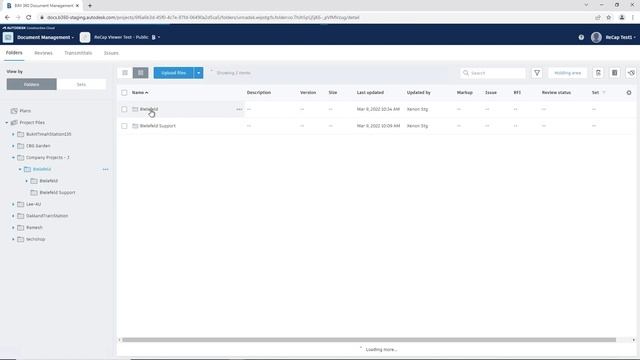Image resolution: width=640 pixels, height=360 pixels.
Task: Open the Chrome profile icon
Action: click(622, 17)
